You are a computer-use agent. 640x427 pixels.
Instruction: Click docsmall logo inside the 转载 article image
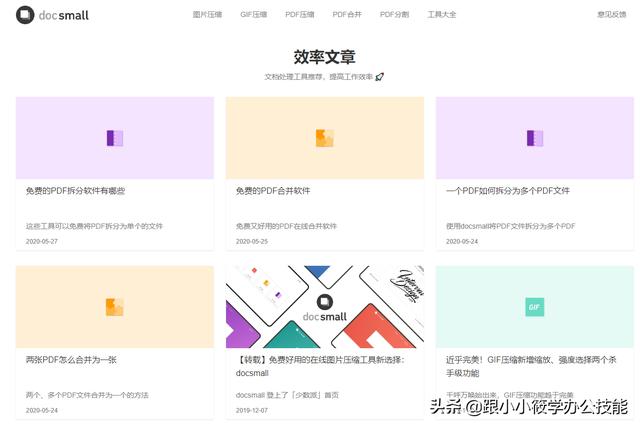point(325,308)
